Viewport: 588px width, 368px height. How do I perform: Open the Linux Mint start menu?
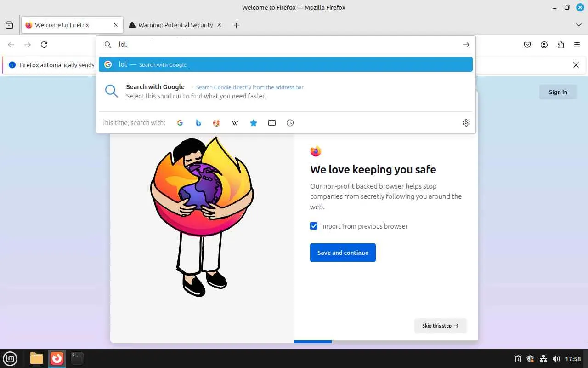[x=10, y=358]
